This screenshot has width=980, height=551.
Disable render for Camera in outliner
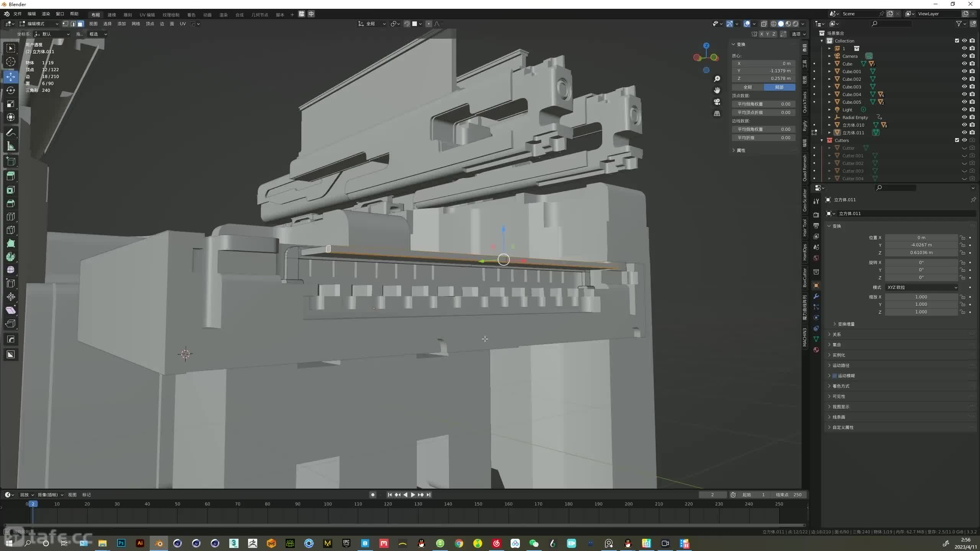[972, 56]
